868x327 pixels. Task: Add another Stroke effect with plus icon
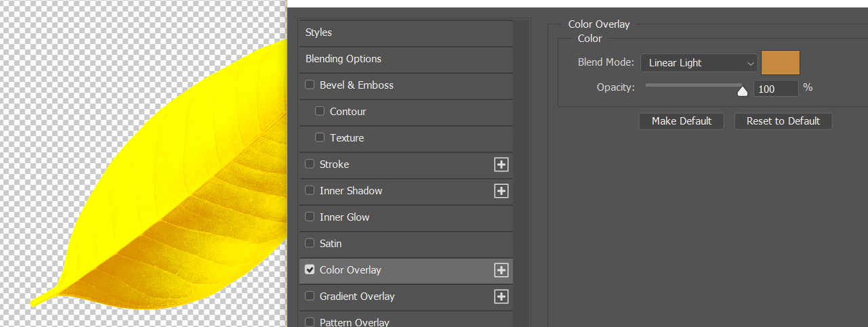point(501,165)
